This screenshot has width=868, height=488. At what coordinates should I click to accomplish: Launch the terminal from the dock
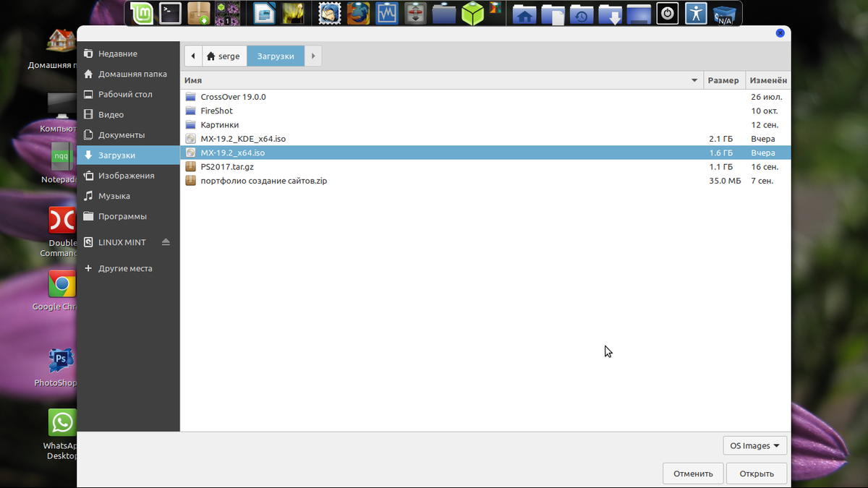click(x=170, y=13)
